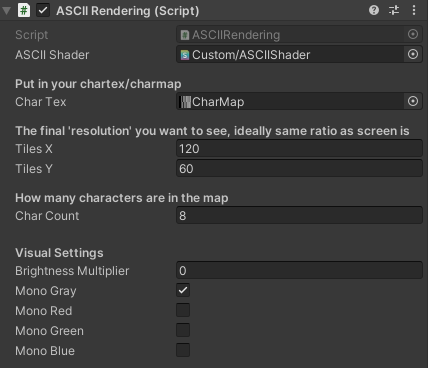Screen dimensions: 428x368
Task: Click the Brightness Multiplier value field
Action: pos(299,271)
